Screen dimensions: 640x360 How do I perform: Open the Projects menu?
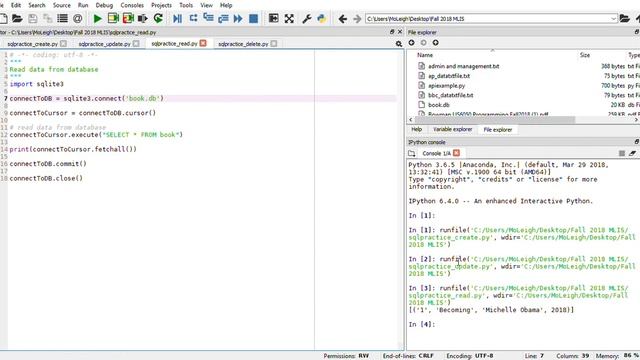point(161,5)
